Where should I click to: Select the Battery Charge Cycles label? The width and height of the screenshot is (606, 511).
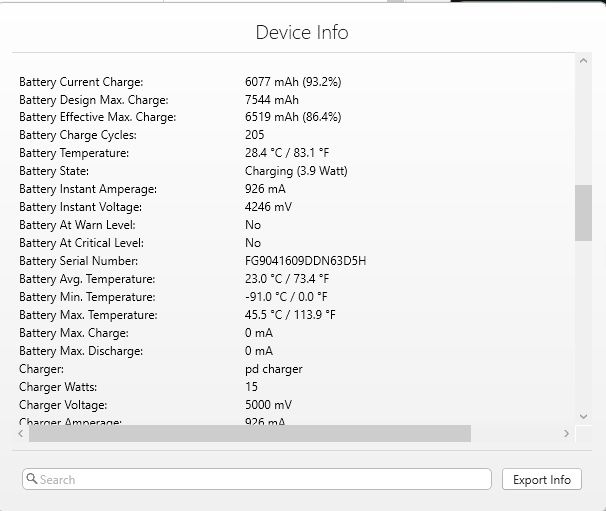(x=78, y=135)
